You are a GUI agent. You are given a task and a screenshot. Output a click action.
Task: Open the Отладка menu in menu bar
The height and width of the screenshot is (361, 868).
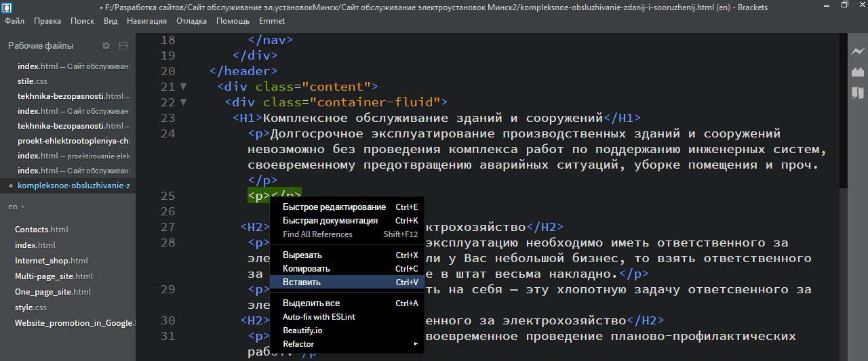click(191, 21)
